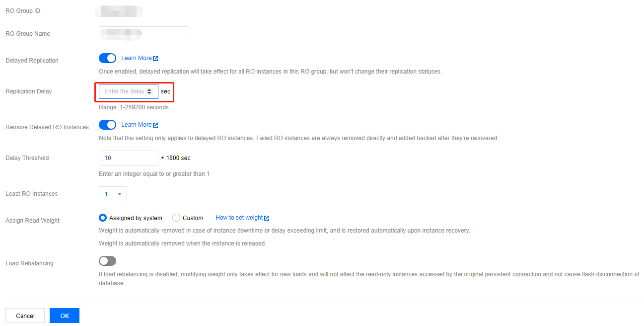
Task: Click the Delay Threshold input field
Action: coord(128,158)
